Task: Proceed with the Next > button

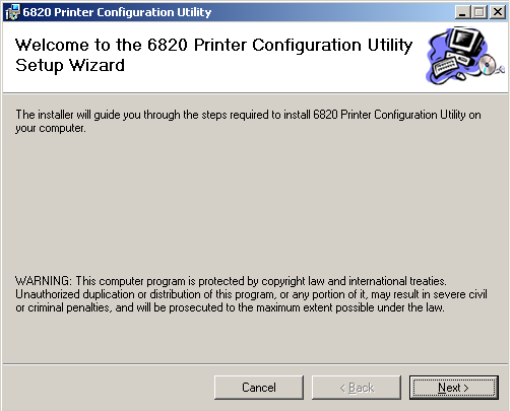Action: point(454,388)
